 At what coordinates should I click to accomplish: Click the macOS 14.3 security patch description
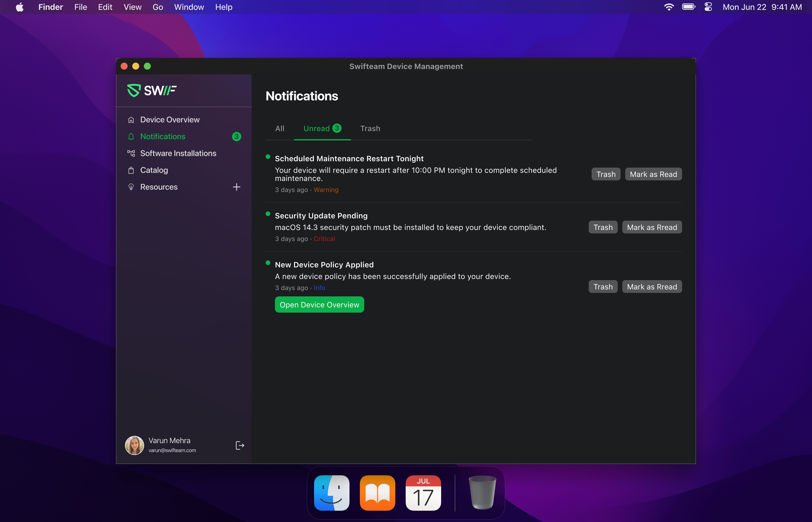[410, 227]
